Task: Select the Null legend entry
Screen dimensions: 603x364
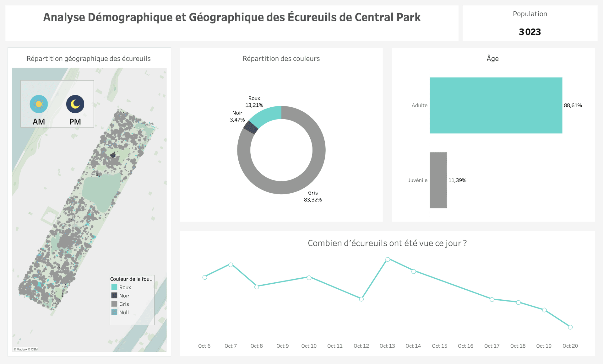Action: [124, 313]
